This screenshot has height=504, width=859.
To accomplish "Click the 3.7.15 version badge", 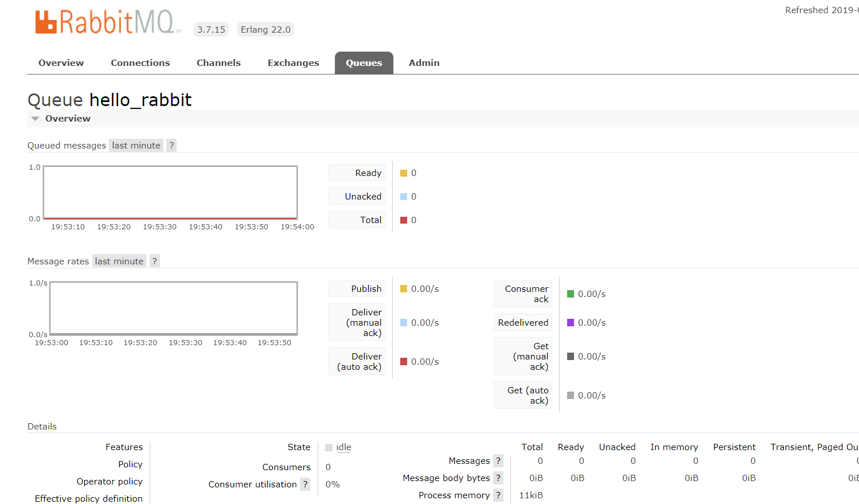I will click(212, 30).
